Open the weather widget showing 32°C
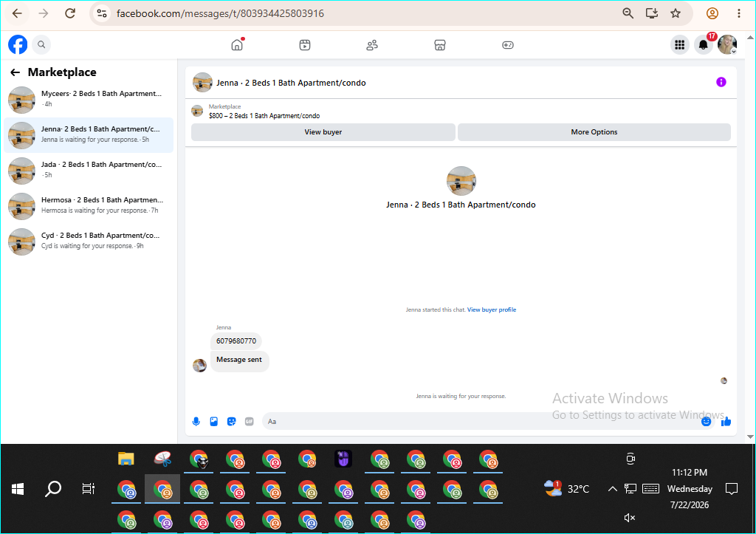756x534 pixels. (x=566, y=489)
